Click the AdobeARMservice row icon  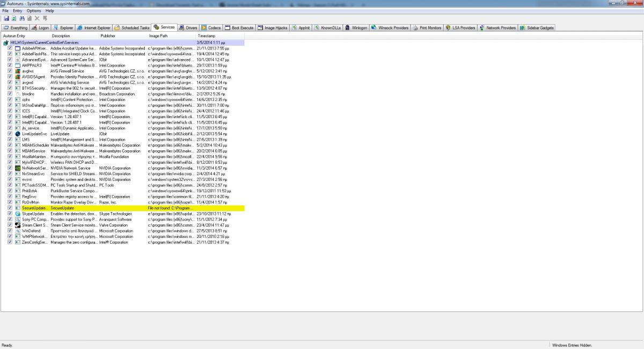pos(18,48)
